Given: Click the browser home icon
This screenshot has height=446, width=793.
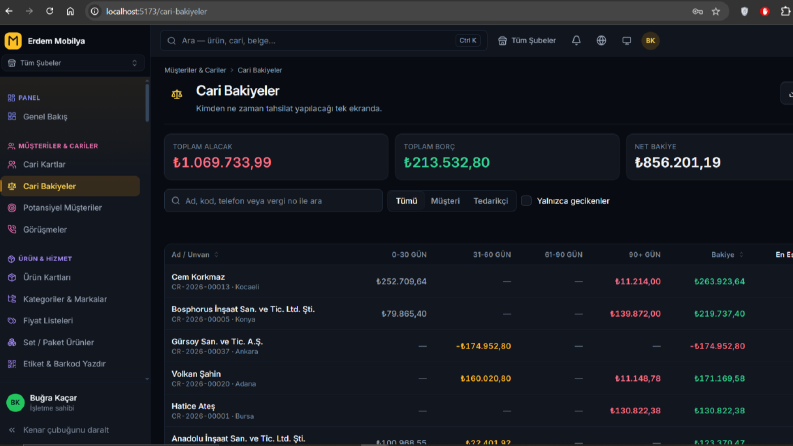Looking at the screenshot, I should point(70,11).
